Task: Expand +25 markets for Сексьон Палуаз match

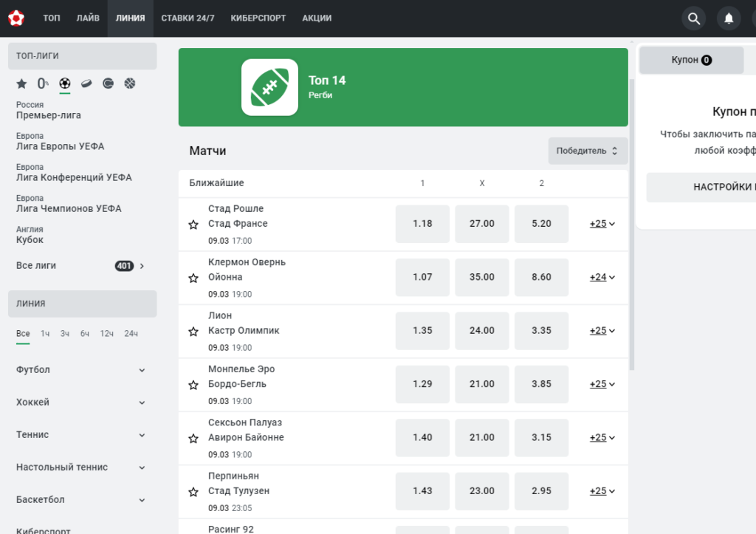Action: [x=602, y=438]
